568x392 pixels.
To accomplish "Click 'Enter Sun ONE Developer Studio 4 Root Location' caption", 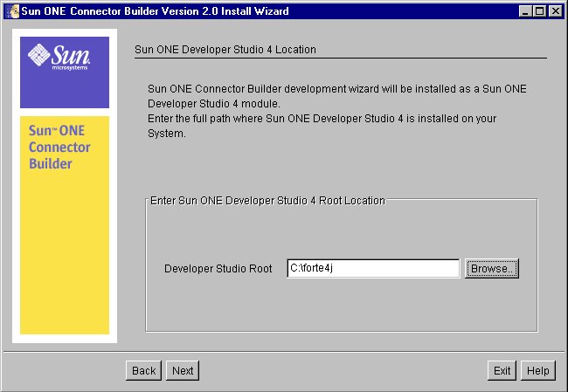I will point(267,201).
